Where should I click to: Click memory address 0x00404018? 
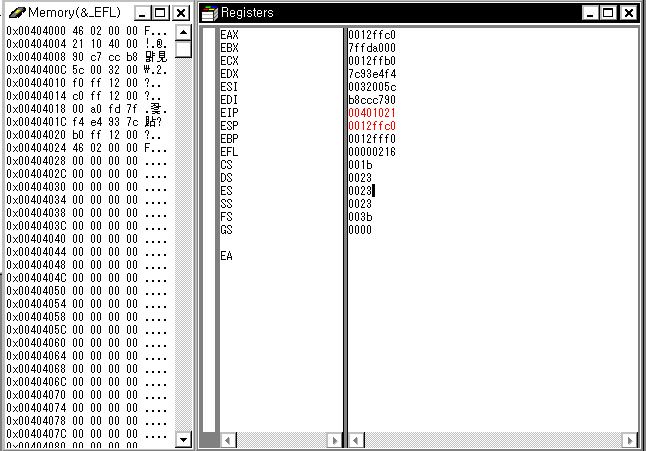(x=36, y=109)
